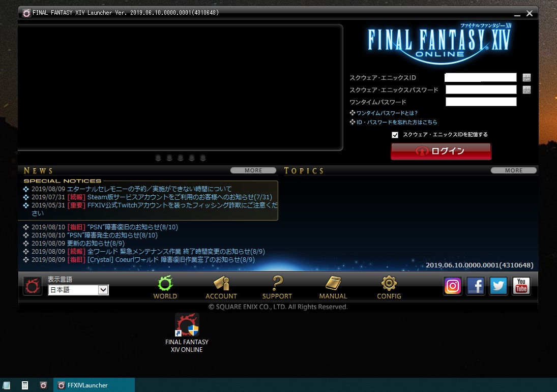Screen dimensions: 557x392
Task: Open the YouTube social link
Action: click(521, 286)
